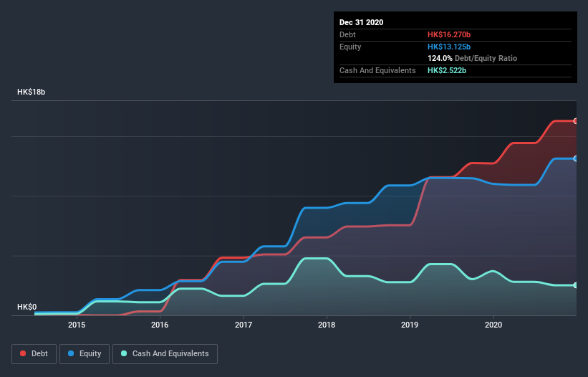
Task: Click the HK$16.270b debt value
Action: (x=449, y=34)
